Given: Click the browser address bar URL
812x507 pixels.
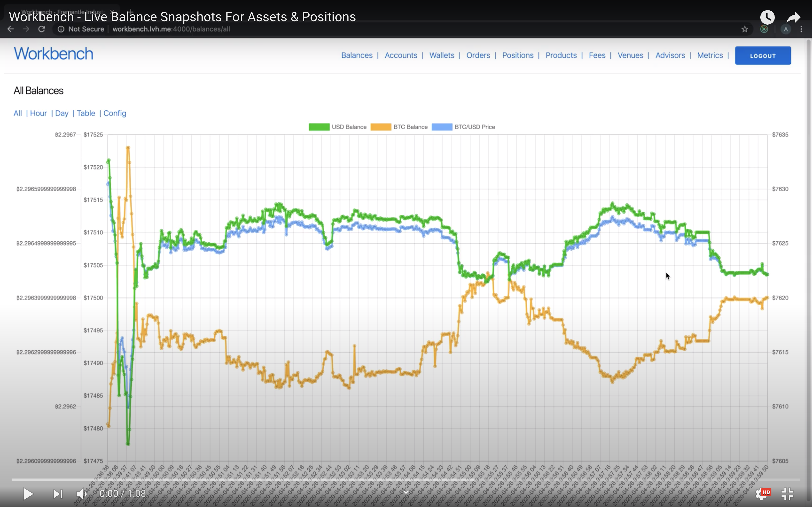Looking at the screenshot, I should pos(171,29).
